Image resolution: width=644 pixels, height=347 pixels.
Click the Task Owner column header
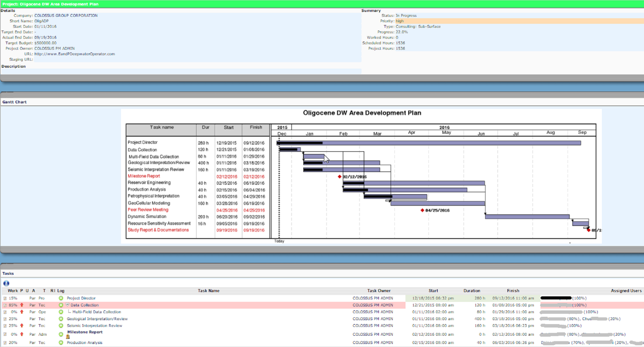click(x=379, y=291)
